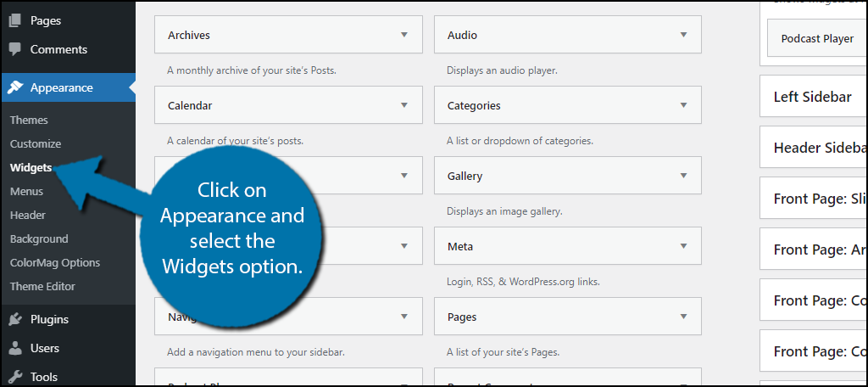Select the Calendar widget title
Image resolution: width=868 pixels, height=387 pixels.
point(190,105)
